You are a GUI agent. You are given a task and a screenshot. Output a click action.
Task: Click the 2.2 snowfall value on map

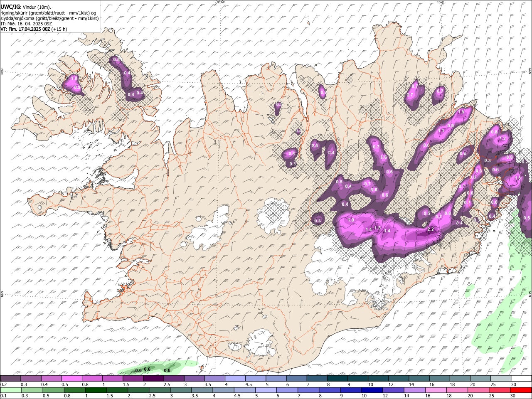[x=431, y=229]
